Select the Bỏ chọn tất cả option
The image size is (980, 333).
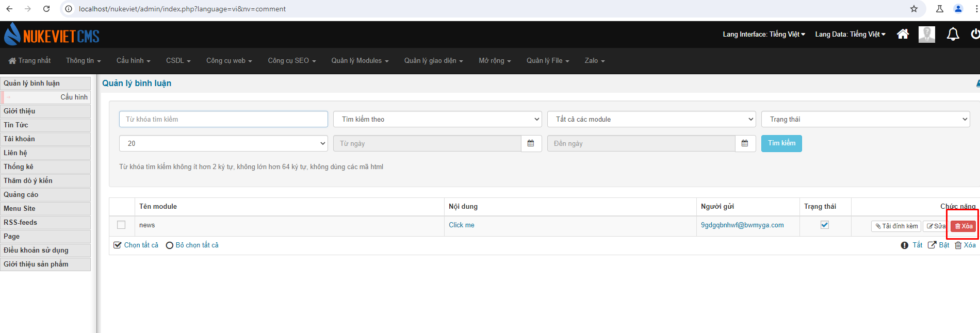[x=192, y=245]
